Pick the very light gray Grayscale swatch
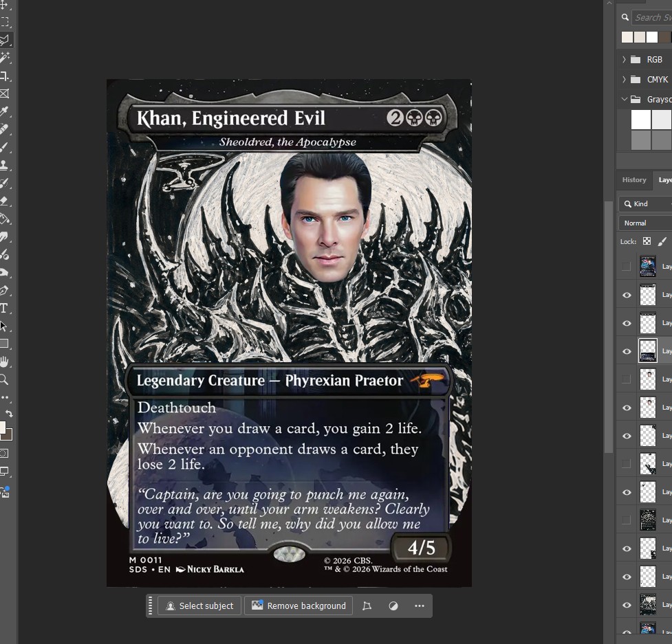Viewport: 672px width, 644px height. click(x=662, y=120)
